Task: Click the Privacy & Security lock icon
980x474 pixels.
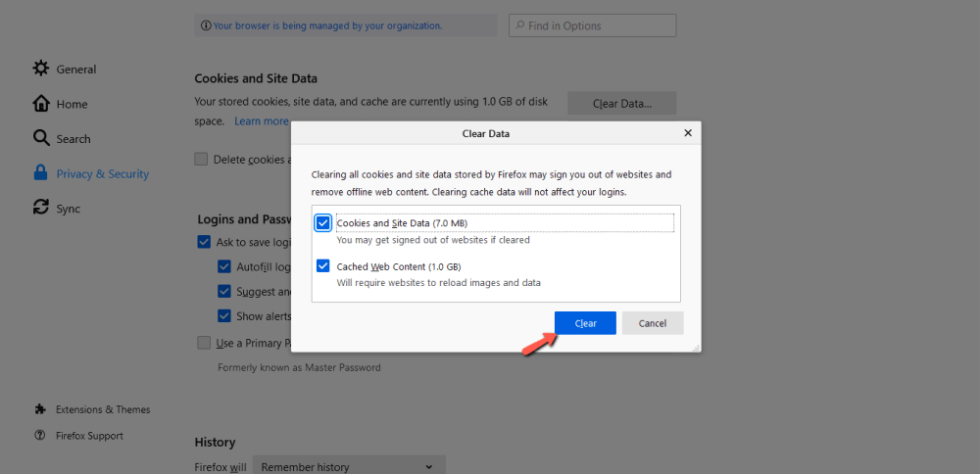Action: point(41,173)
